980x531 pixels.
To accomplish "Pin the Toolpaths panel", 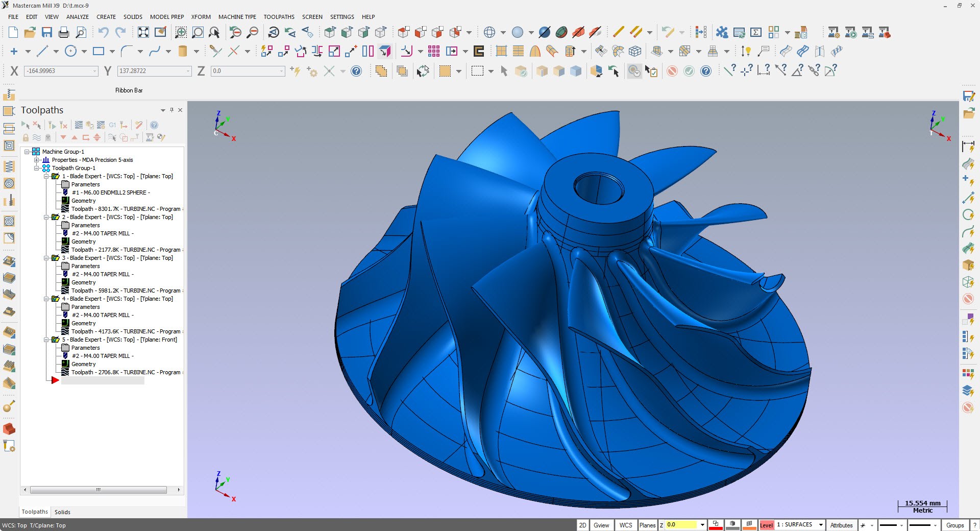I will point(171,110).
